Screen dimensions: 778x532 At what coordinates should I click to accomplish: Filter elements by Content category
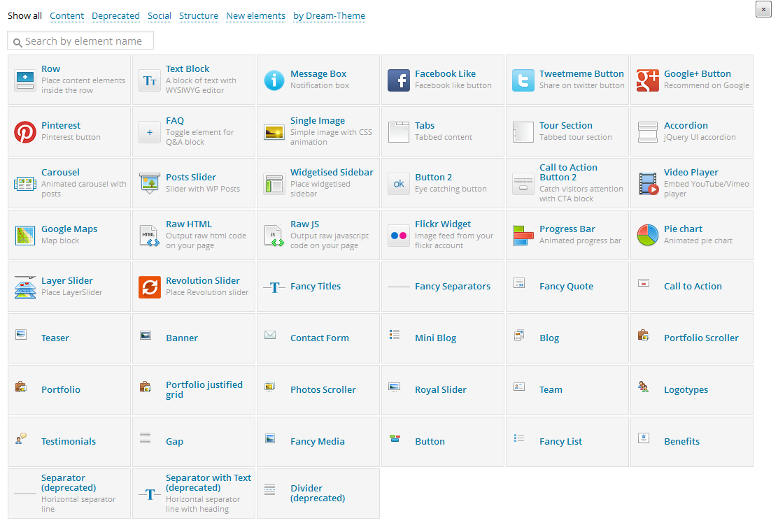[x=67, y=16]
